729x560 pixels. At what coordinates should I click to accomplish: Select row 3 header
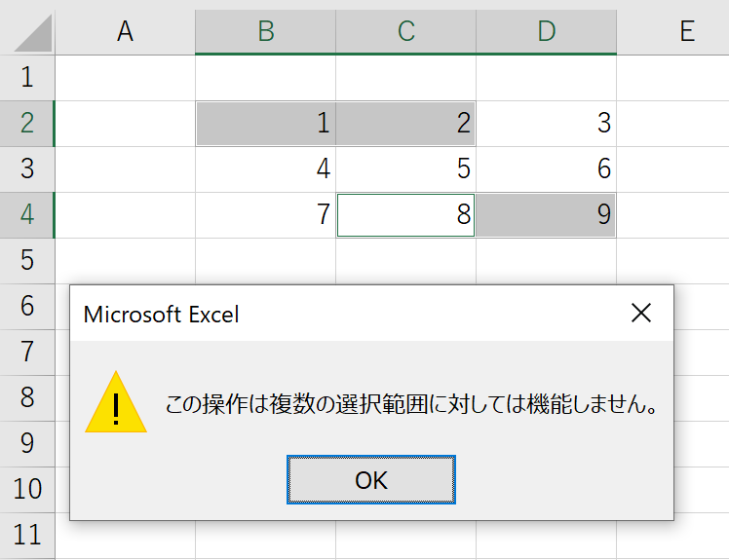coord(27,169)
